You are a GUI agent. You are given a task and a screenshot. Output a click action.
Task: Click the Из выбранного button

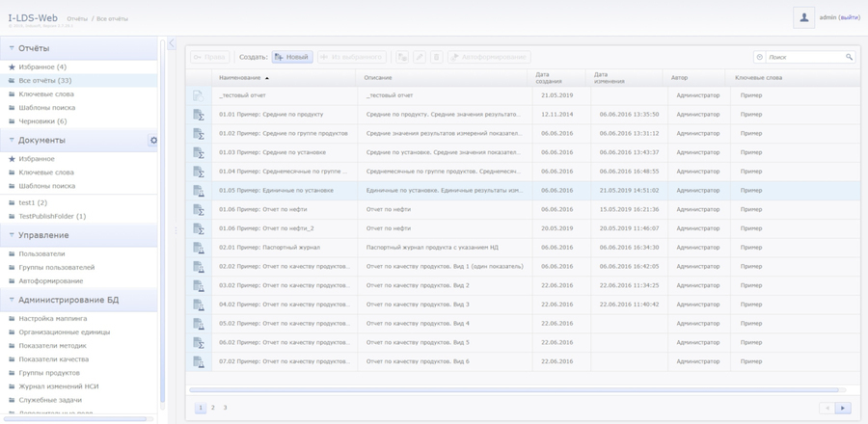point(351,57)
